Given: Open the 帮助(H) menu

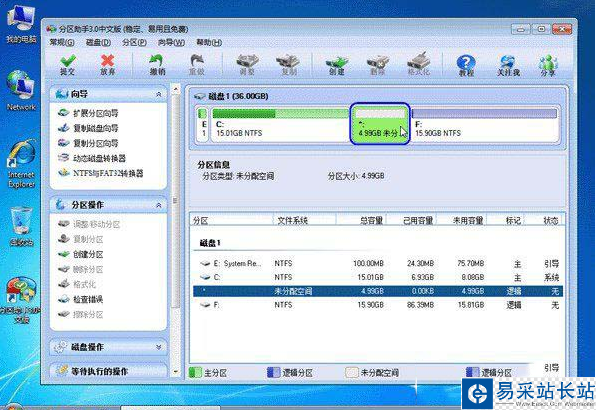Looking at the screenshot, I should [x=209, y=43].
